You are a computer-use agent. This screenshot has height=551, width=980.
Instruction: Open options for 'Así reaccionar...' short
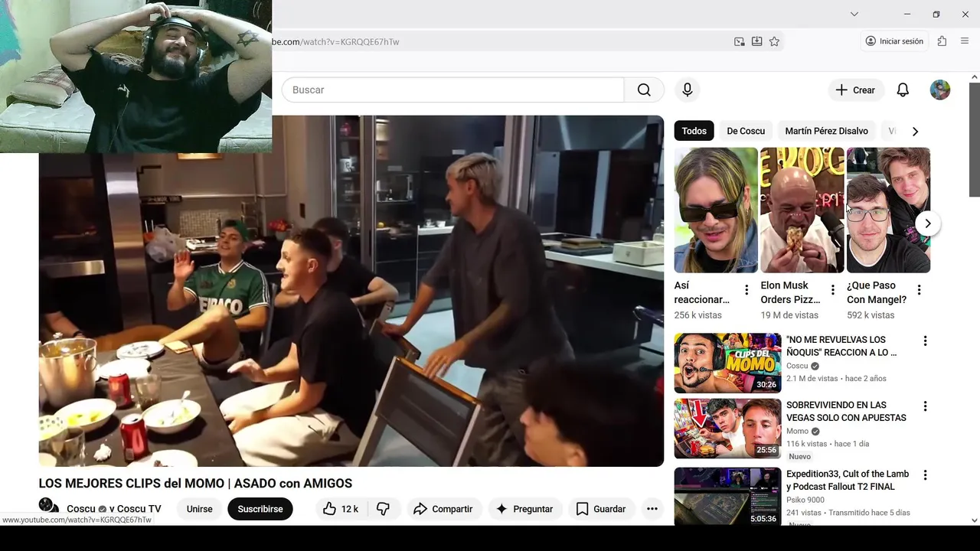click(x=746, y=290)
